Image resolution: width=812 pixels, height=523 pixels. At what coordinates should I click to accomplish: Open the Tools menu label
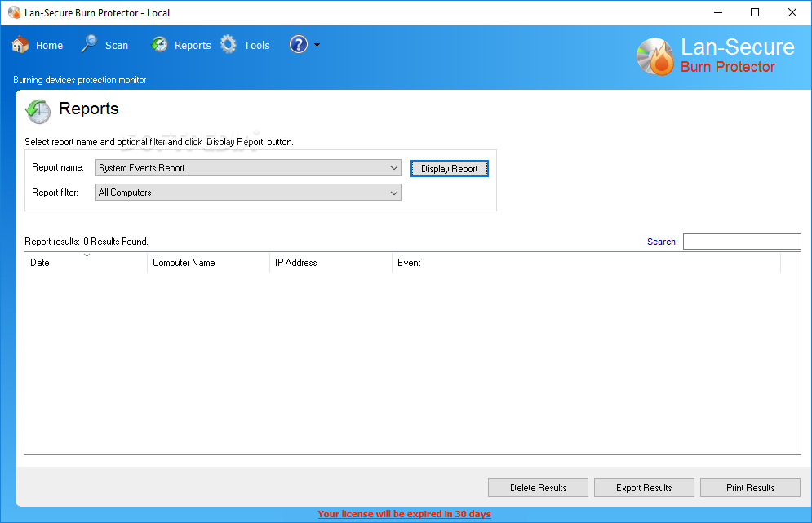(x=257, y=46)
